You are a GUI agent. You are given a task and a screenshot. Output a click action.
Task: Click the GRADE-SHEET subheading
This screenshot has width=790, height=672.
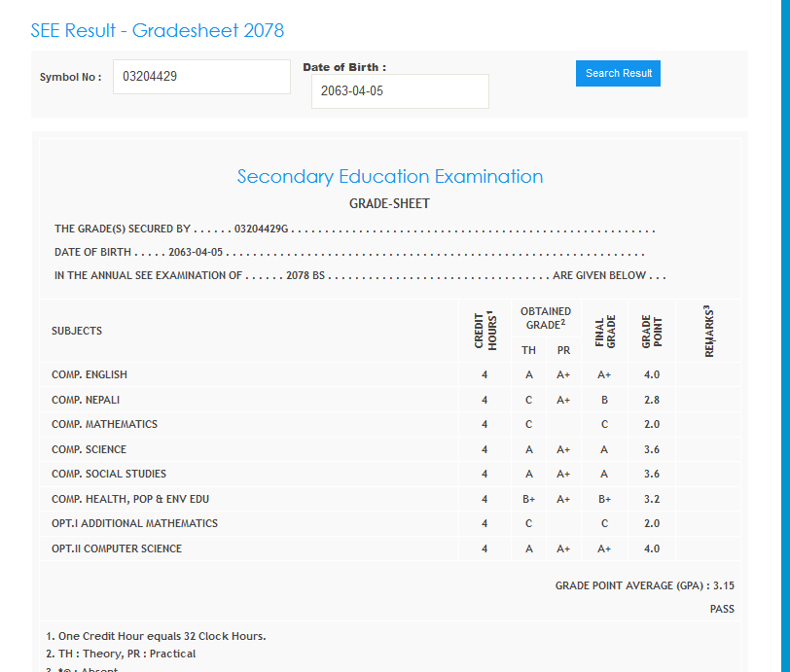tap(389, 204)
